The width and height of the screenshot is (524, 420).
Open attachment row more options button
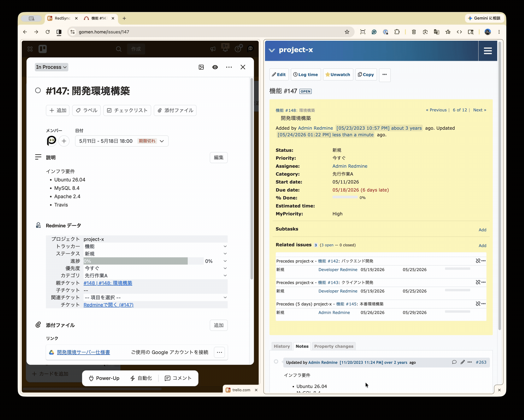pyautogui.click(x=219, y=352)
